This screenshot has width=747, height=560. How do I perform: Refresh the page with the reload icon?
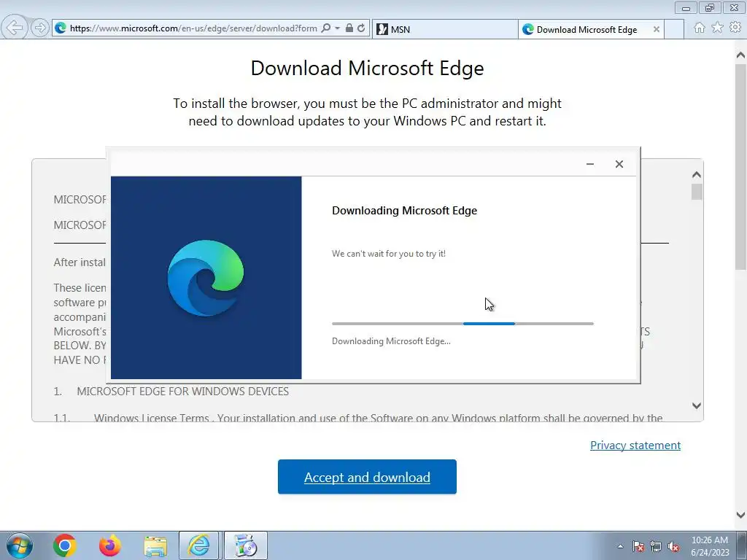click(x=362, y=28)
